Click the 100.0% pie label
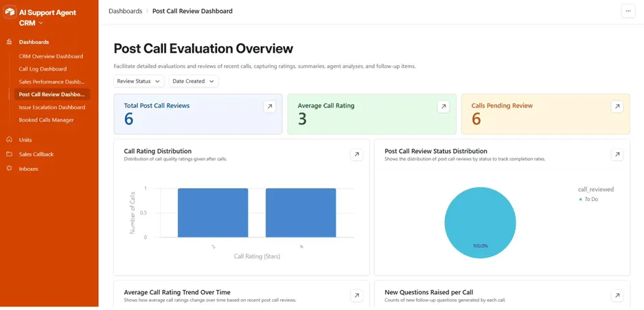This screenshot has height=310, width=644. (480, 246)
